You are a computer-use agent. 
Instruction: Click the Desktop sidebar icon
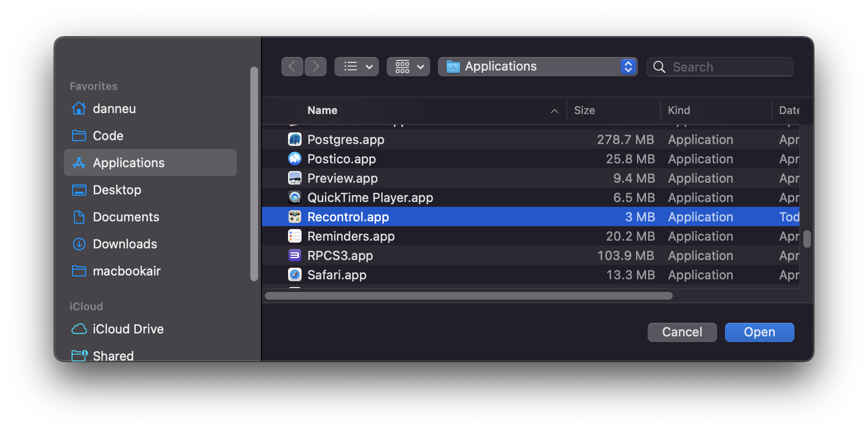coord(79,190)
